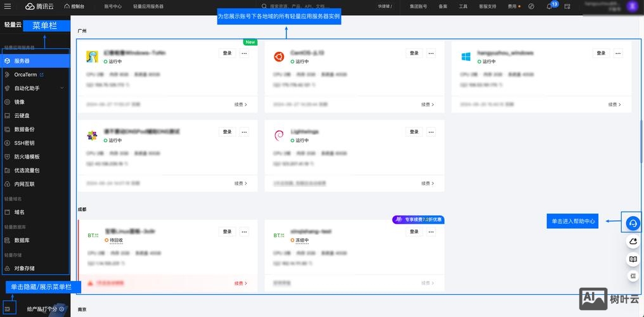This screenshot has height=317, width=644.
Task: Open SSH密钥 in the sidebar menu
Action: coord(24,143)
